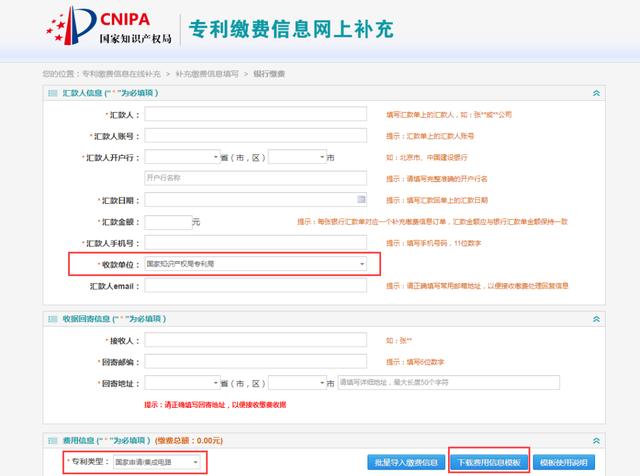Click the 下载费用信息模板 button
The width and height of the screenshot is (640, 476).
tap(489, 463)
